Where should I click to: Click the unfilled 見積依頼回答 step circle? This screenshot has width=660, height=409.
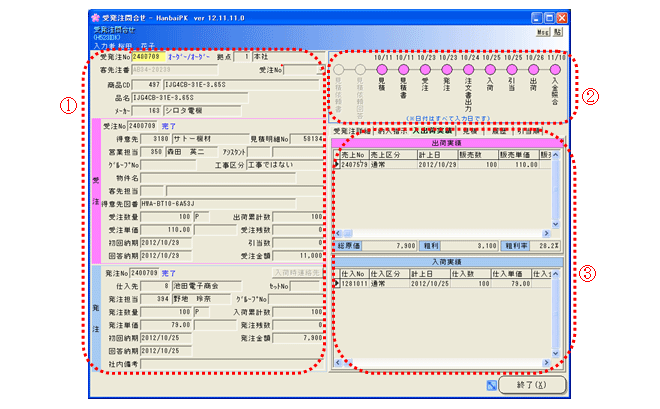(x=360, y=70)
